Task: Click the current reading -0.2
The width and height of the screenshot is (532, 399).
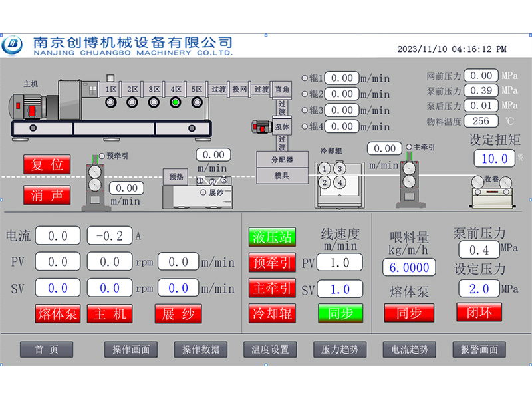Action: coord(110,236)
